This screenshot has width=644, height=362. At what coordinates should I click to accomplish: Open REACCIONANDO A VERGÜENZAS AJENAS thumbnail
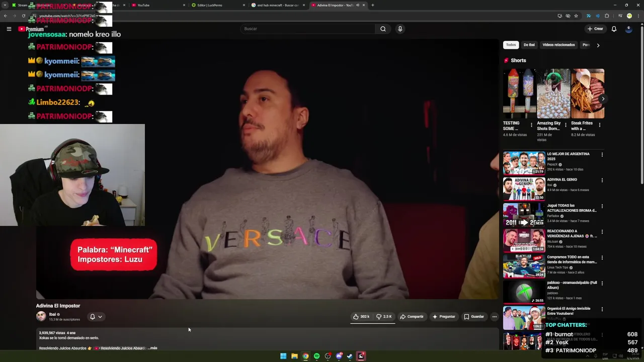[524, 240]
